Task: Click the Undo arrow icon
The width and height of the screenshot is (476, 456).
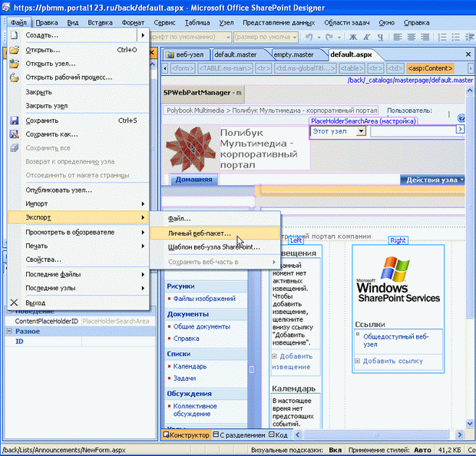Action: click(309, 37)
